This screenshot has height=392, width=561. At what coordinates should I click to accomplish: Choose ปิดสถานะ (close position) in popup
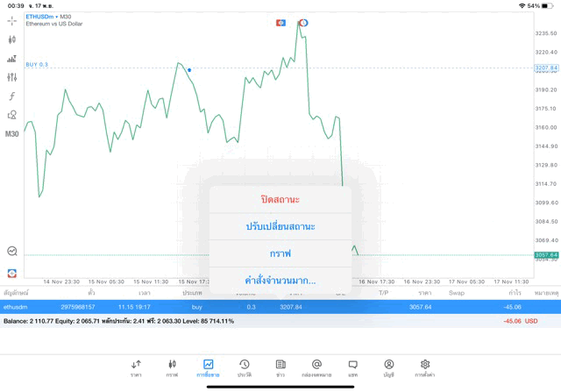pos(280,200)
